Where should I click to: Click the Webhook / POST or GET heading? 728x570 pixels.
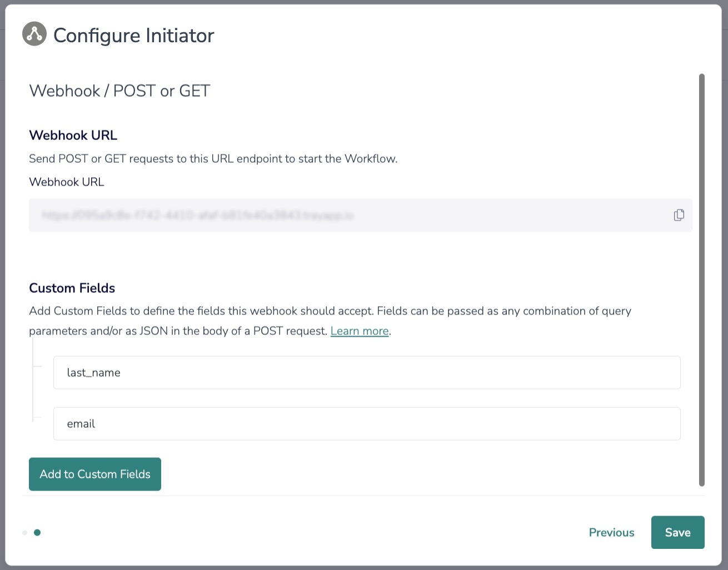[119, 91]
